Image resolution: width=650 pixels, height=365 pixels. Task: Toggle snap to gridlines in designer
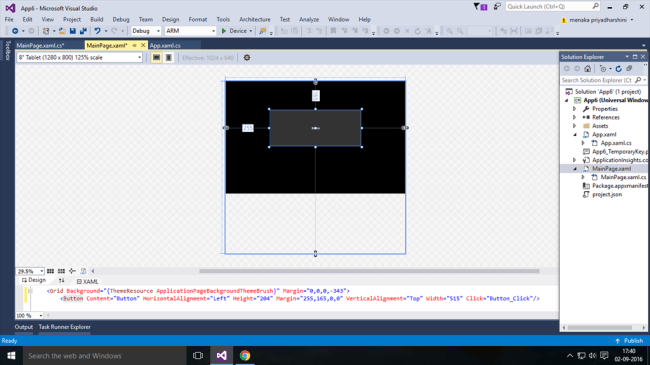[61, 271]
